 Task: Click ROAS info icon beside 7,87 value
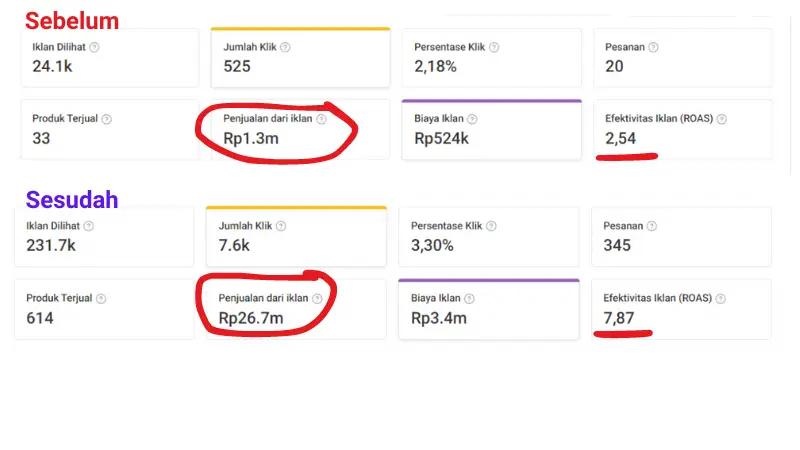tap(720, 298)
